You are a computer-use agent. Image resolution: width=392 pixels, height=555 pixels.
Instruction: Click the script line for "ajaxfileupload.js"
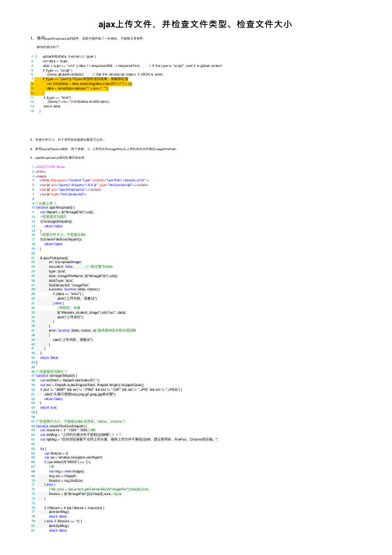tap(71, 190)
